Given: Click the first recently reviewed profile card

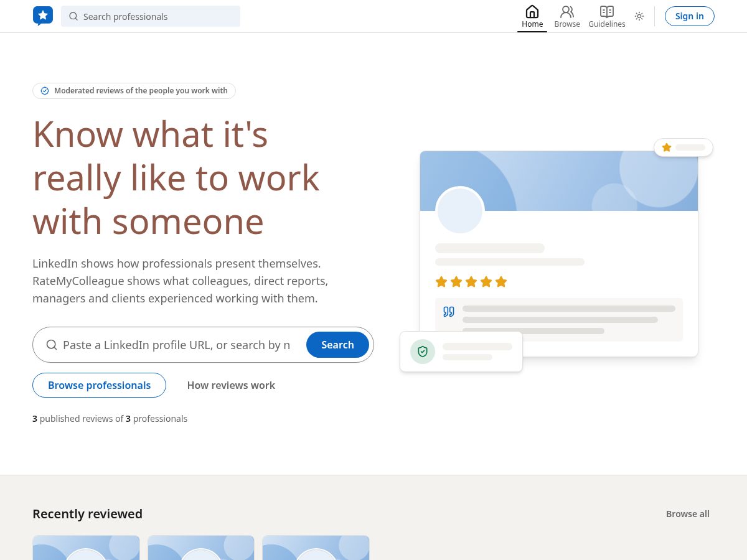Looking at the screenshot, I should tap(86, 548).
